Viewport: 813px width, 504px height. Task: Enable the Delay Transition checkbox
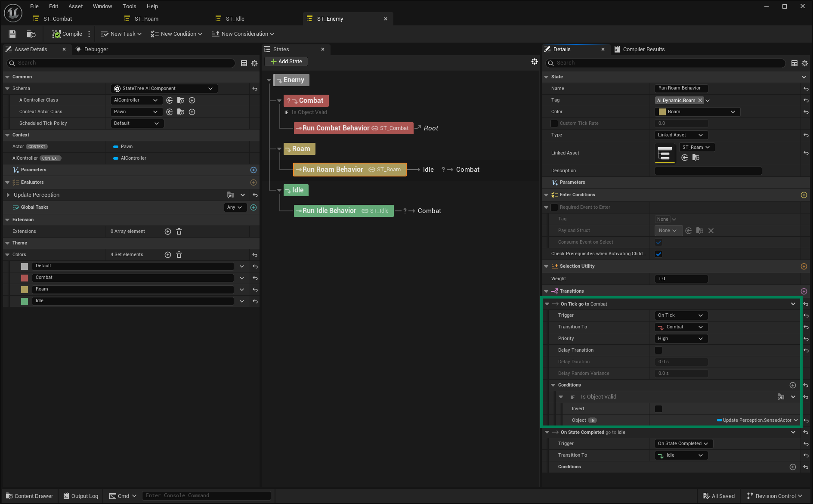click(658, 350)
